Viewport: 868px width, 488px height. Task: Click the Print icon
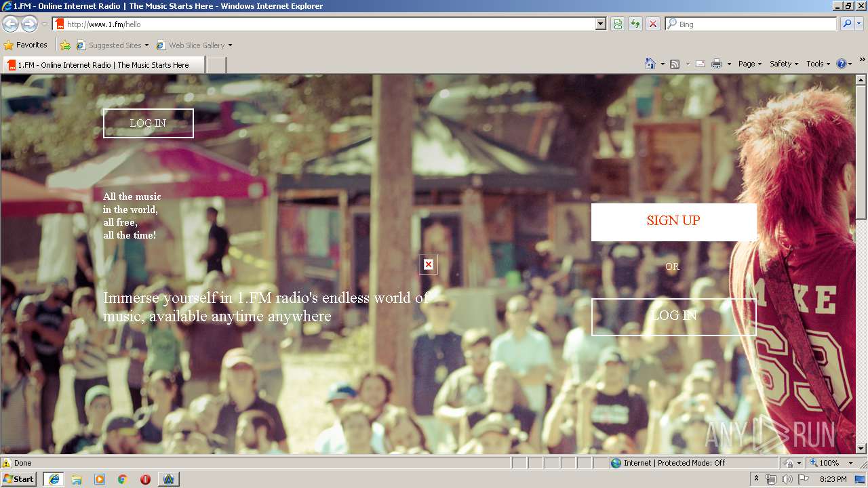click(x=717, y=64)
